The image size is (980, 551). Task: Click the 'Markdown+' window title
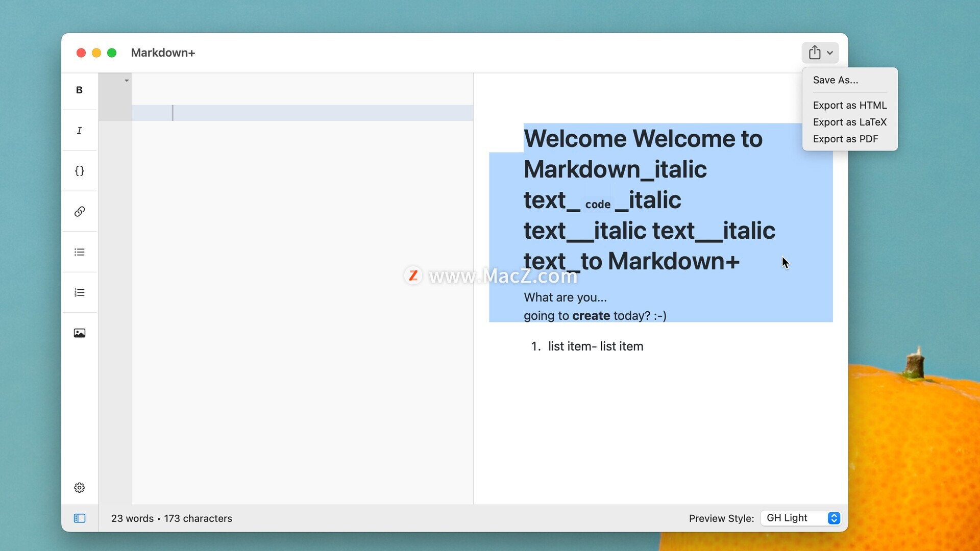click(x=163, y=53)
